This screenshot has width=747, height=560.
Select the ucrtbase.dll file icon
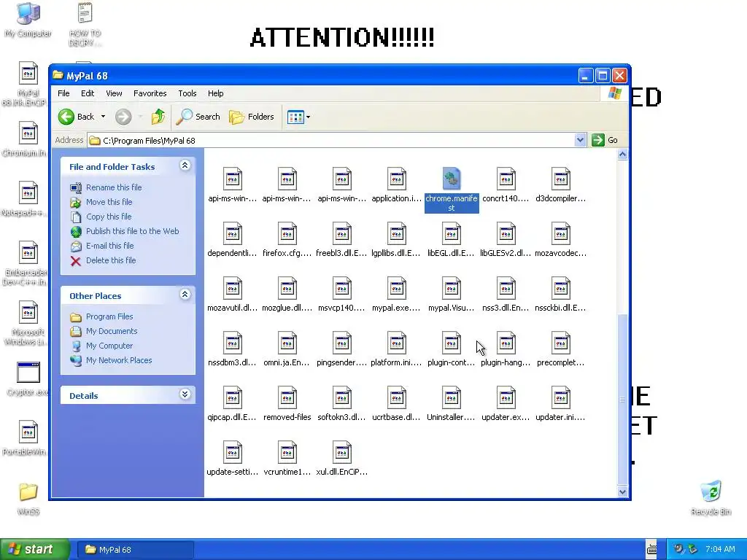[x=396, y=397]
